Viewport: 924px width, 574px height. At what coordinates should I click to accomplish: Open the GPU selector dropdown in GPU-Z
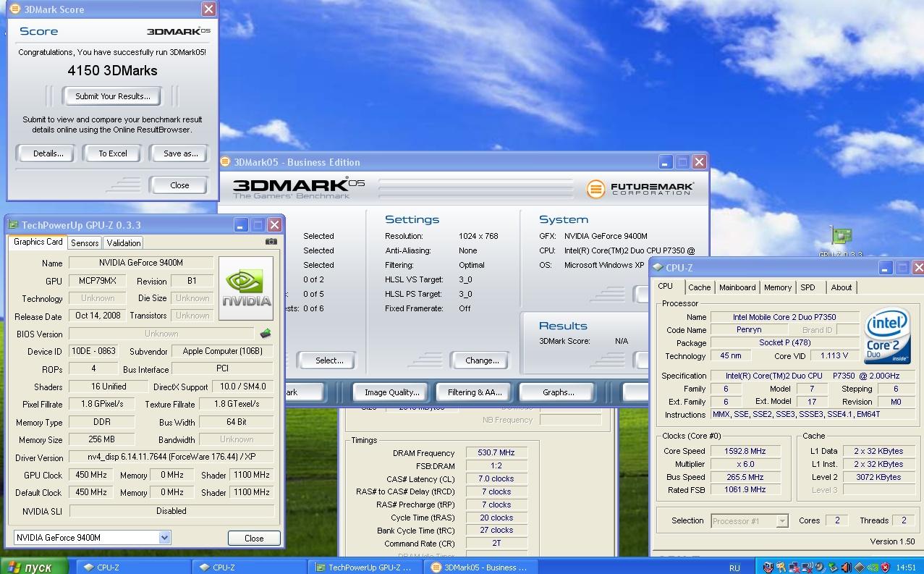[x=165, y=537]
